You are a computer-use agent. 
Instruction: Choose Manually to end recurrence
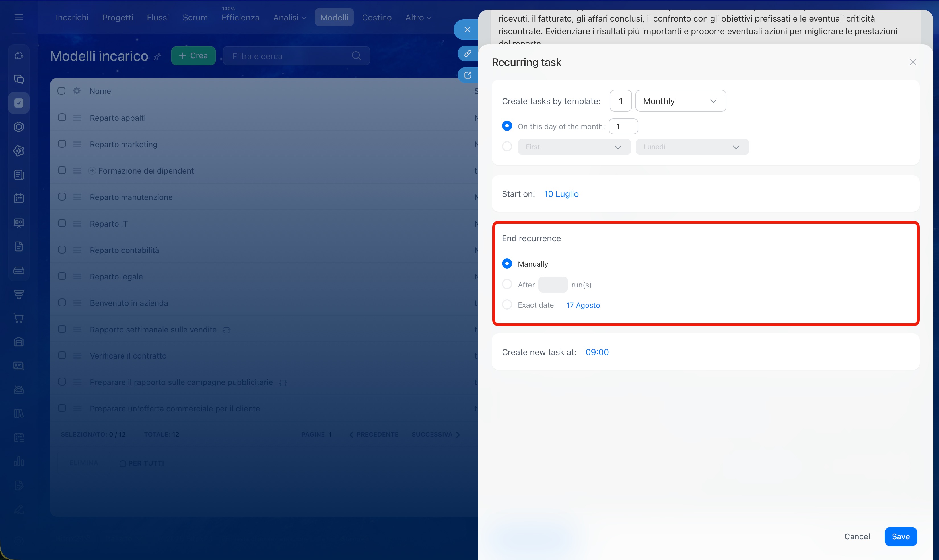coord(507,263)
